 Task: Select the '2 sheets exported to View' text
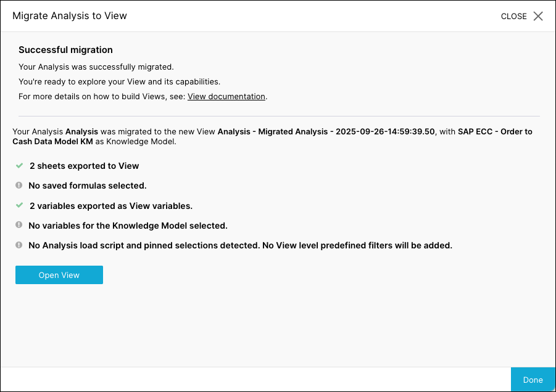click(x=84, y=166)
